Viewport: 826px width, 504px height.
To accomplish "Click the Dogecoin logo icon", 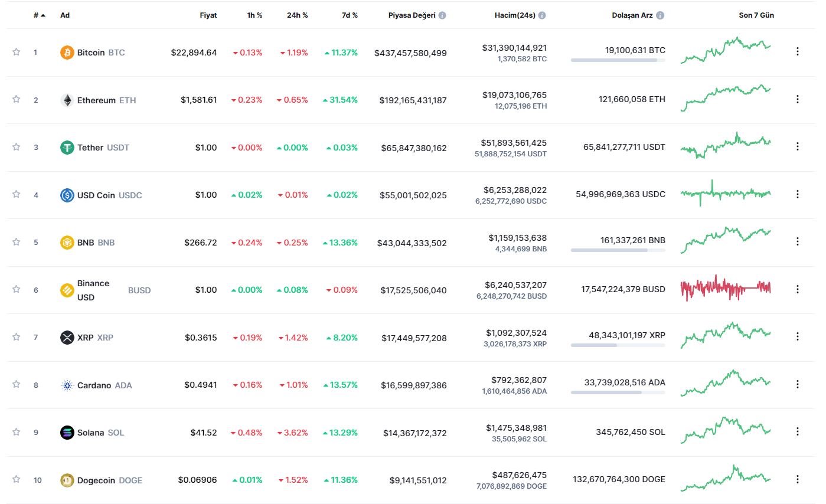I will (67, 480).
